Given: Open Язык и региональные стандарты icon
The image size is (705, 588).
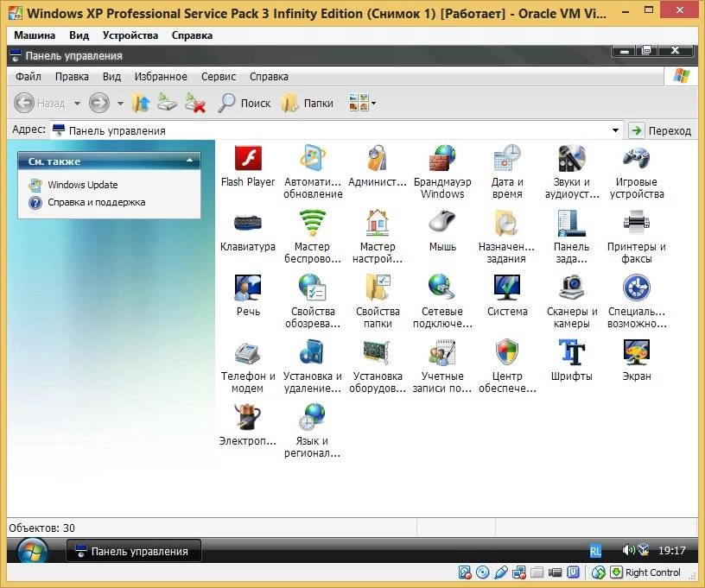Looking at the screenshot, I should pos(313,417).
